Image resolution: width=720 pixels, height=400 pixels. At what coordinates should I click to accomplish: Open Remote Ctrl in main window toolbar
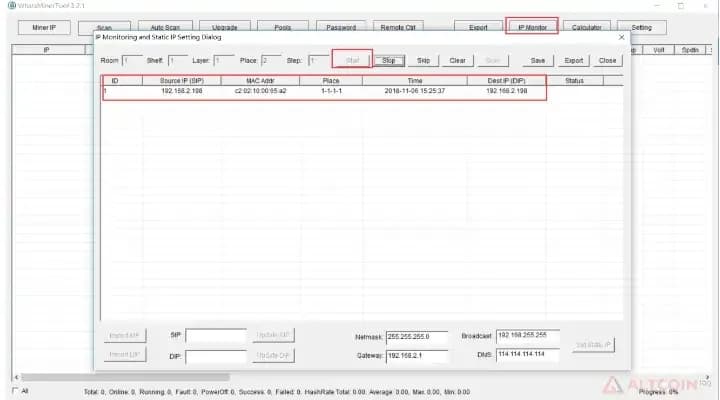click(x=398, y=28)
